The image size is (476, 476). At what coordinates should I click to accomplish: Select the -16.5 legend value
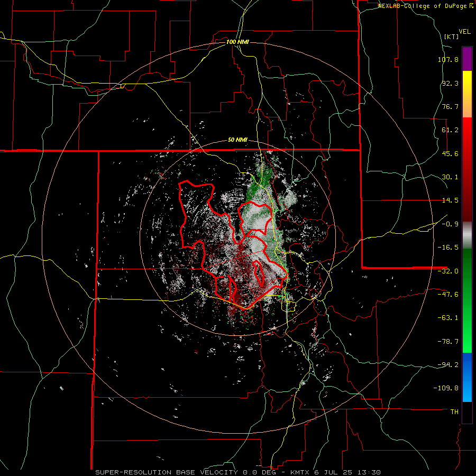click(448, 248)
